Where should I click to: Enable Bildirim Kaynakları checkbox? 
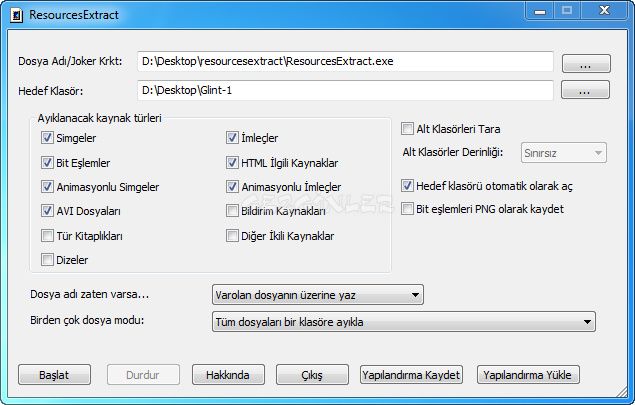coord(232,211)
